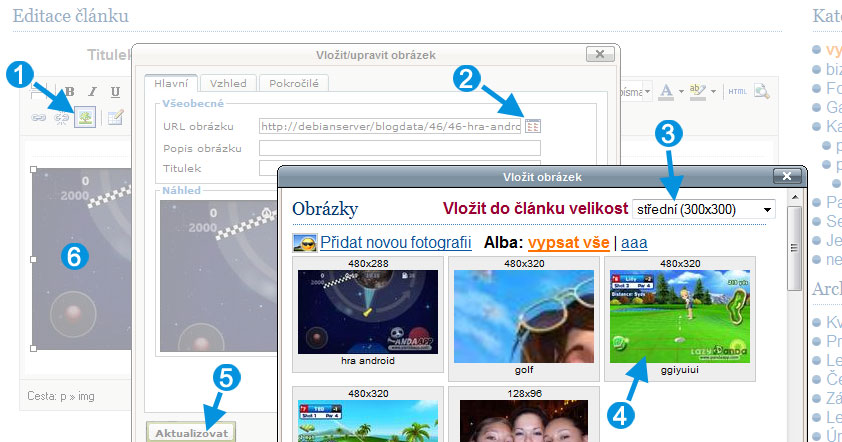Image resolution: width=842 pixels, height=442 pixels.
Task: Switch to the Hlavní tab
Action: pyautogui.click(x=171, y=83)
